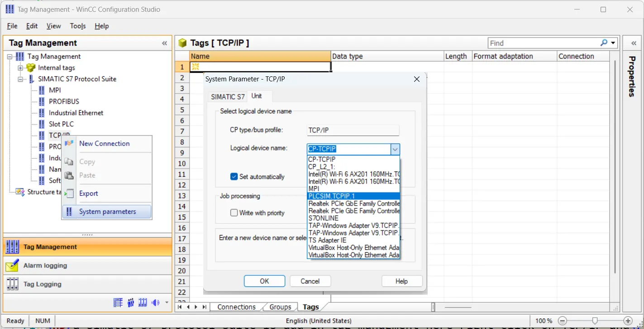Collapse the Tag Management root tree node
This screenshot has width=644, height=329.
pyautogui.click(x=10, y=56)
